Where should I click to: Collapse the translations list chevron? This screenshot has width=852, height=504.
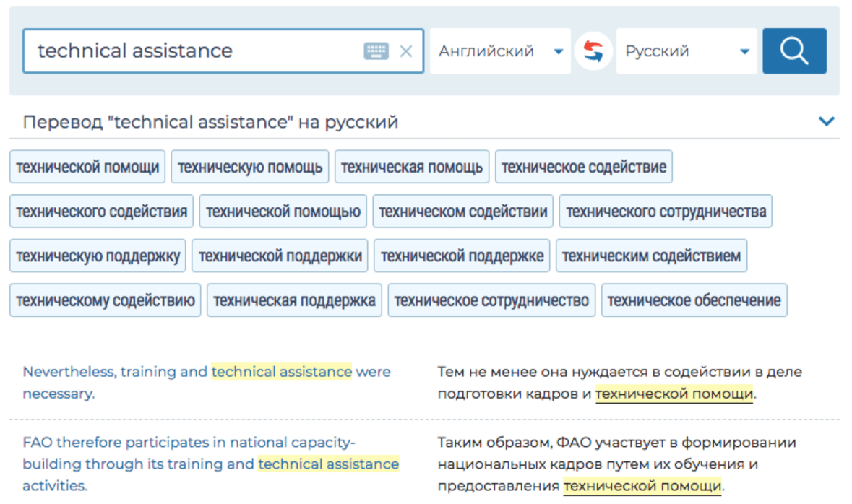coord(827,121)
